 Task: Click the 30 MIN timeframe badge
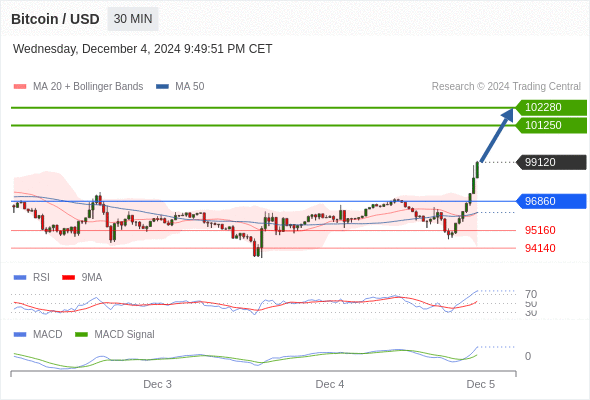[133, 19]
